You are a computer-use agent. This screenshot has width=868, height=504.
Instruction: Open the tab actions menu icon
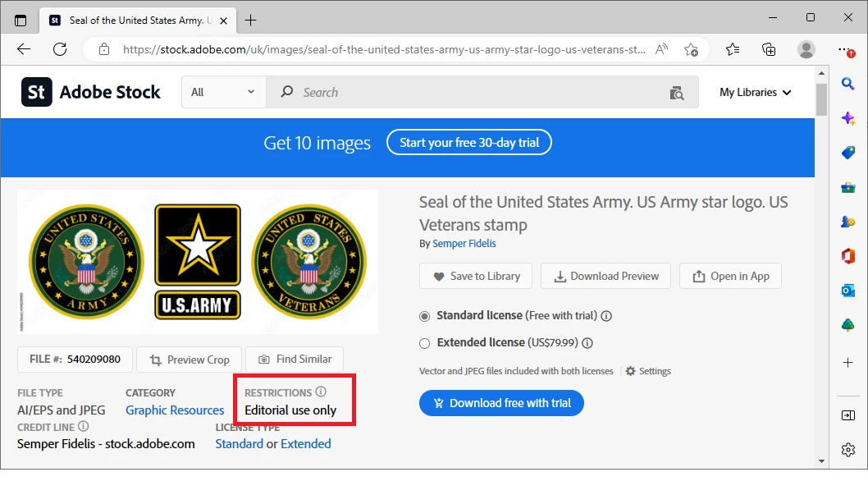coord(21,21)
